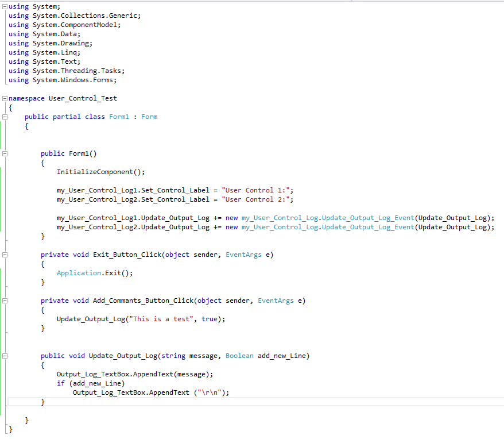Click the "System.Linq" using line
The image size is (504, 439).
pyautogui.click(x=44, y=52)
